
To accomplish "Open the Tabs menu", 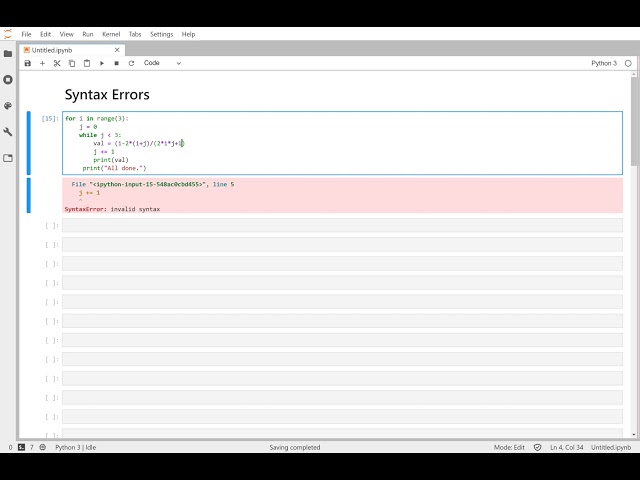I will 135,34.
